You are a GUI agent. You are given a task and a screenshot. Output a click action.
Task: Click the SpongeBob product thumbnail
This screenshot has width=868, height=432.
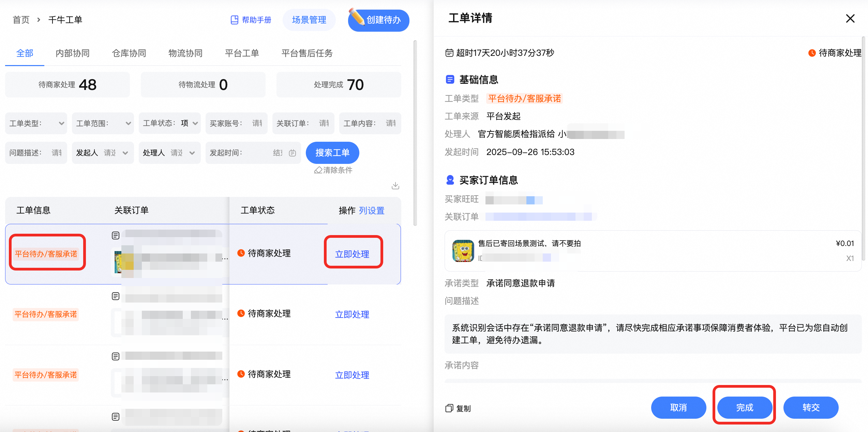click(x=463, y=251)
